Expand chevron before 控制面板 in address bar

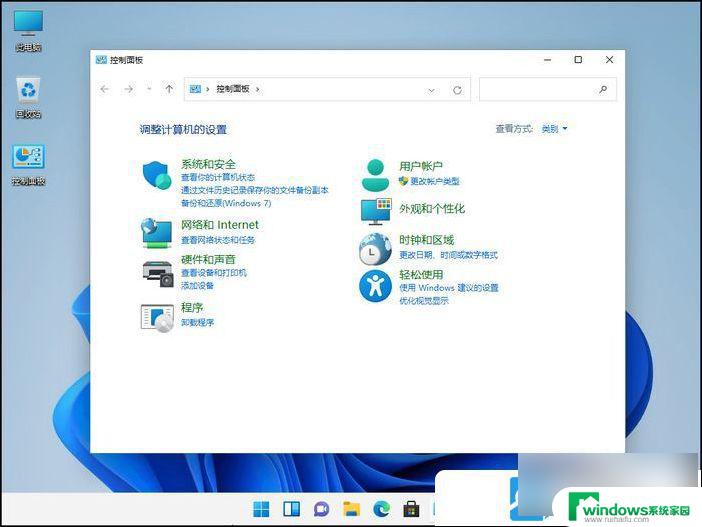(208, 89)
